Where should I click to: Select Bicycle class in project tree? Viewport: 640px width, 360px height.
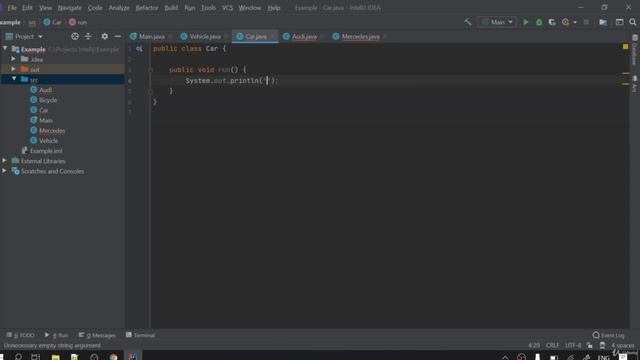(48, 100)
